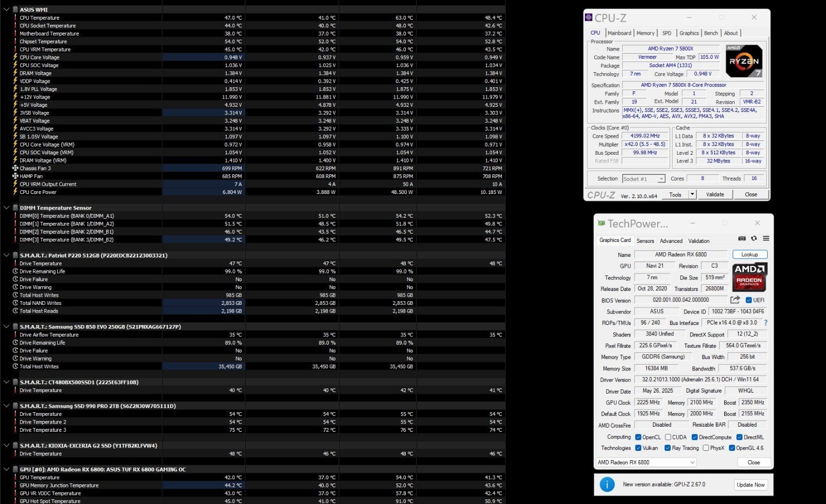Click the GPU-Z title bar app icon
Viewport: 826px width, 504px height.
pyautogui.click(x=601, y=223)
